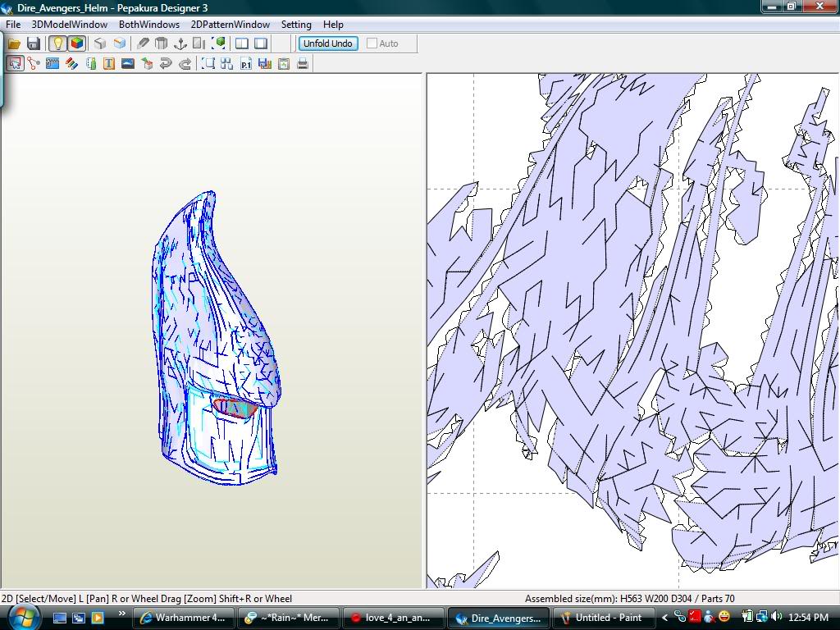Expand the quick launch chevron
The image size is (840, 630).
point(122,614)
